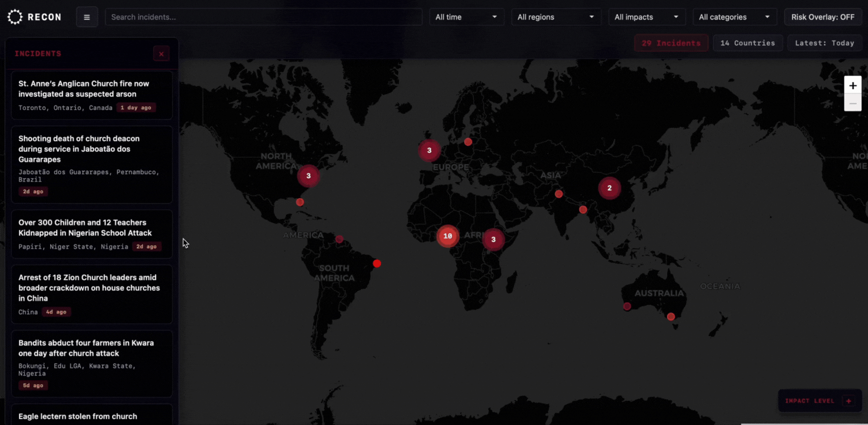This screenshot has width=868, height=425.
Task: Select the China cluster marker labeled 2
Action: (609, 188)
